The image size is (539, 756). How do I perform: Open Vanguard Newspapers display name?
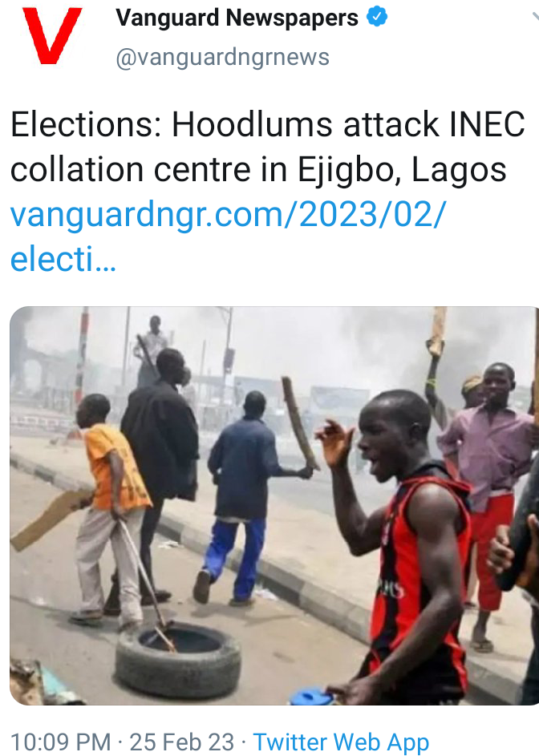pos(237,18)
